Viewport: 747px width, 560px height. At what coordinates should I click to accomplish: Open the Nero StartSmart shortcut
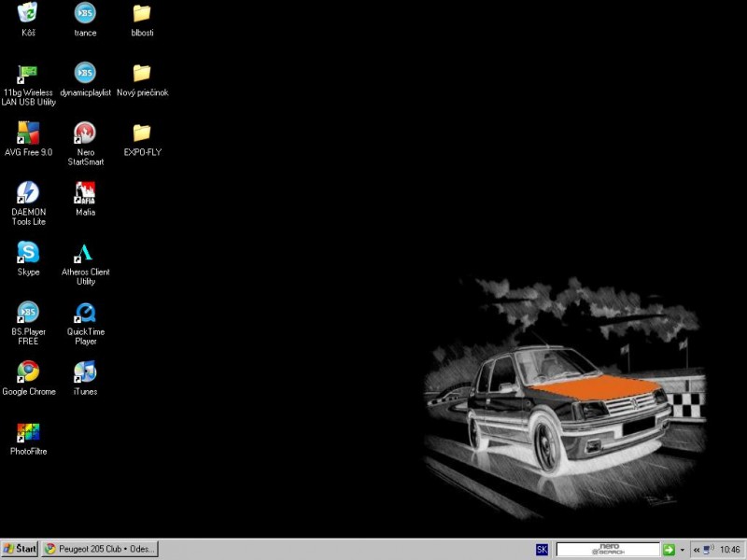point(85,133)
